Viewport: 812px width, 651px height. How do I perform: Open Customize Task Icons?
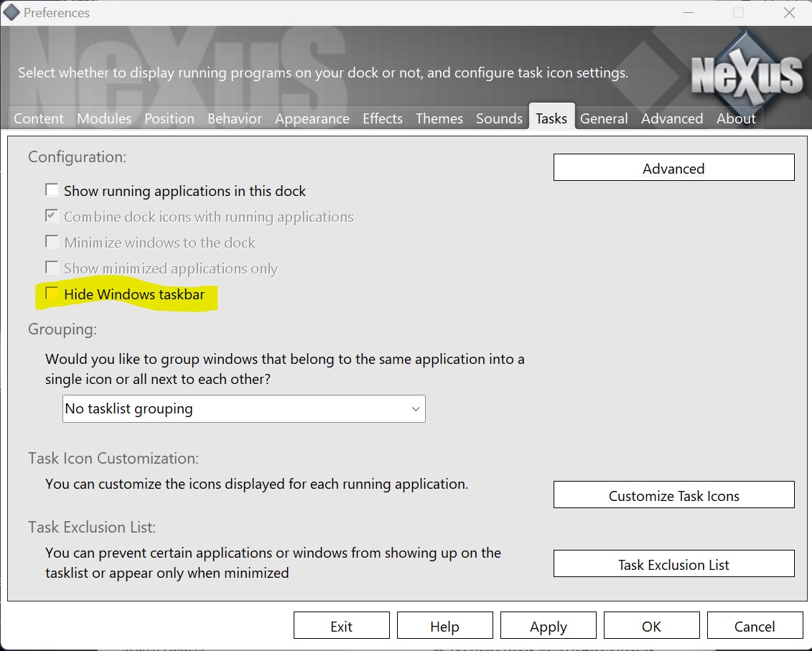tap(673, 495)
